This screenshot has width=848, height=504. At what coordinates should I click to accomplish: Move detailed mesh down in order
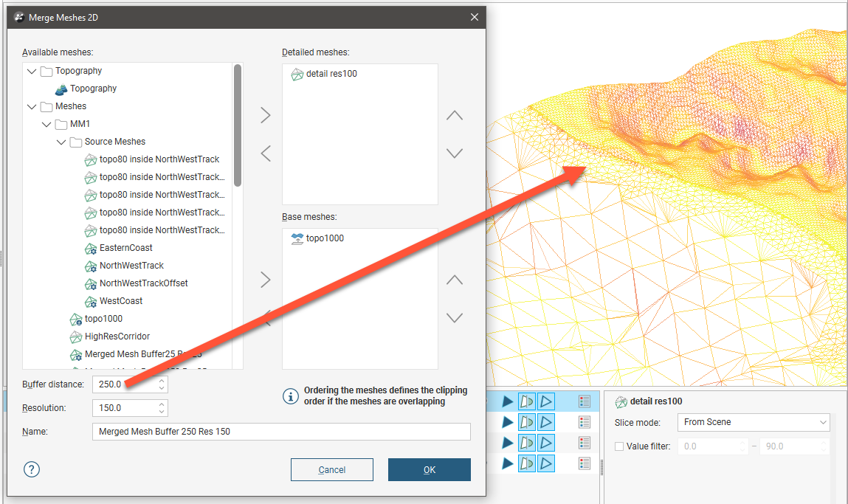tap(455, 153)
